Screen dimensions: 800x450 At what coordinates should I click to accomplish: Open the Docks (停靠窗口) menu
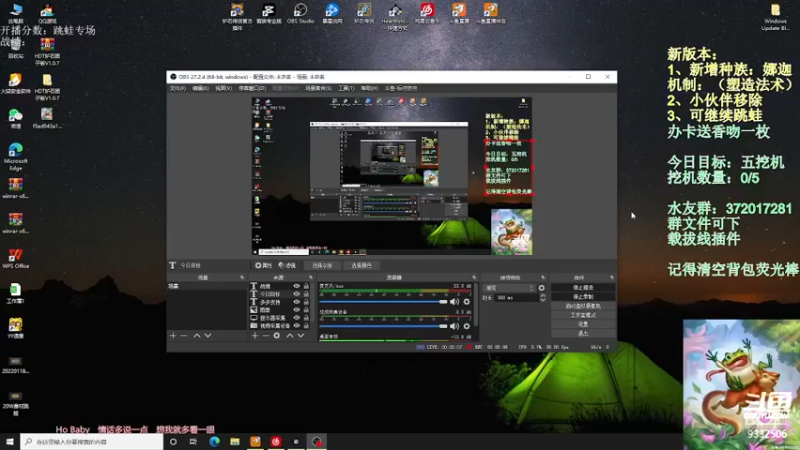(252, 88)
